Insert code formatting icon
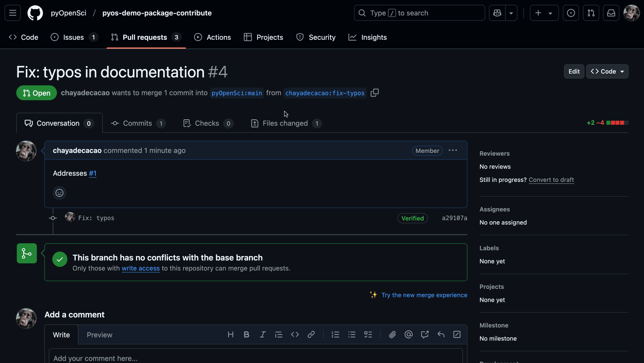The height and width of the screenshot is (363, 644). tap(295, 334)
